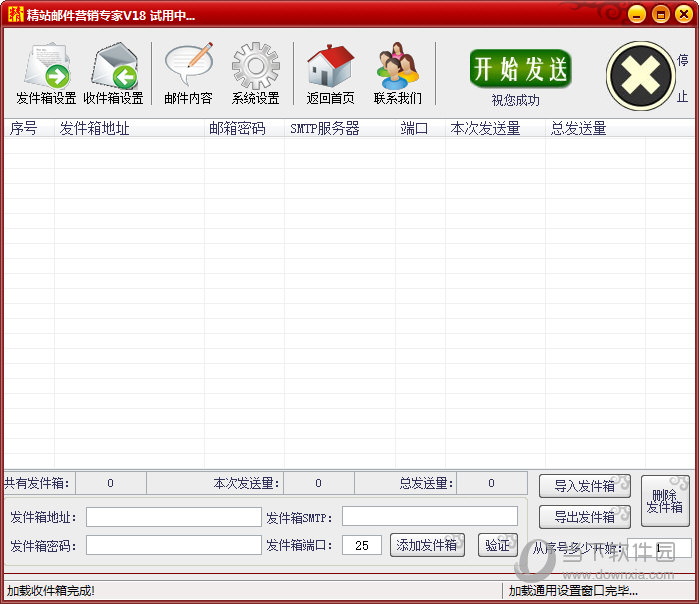Click the 总发送量 column header
The width and height of the screenshot is (699, 604).
[578, 129]
